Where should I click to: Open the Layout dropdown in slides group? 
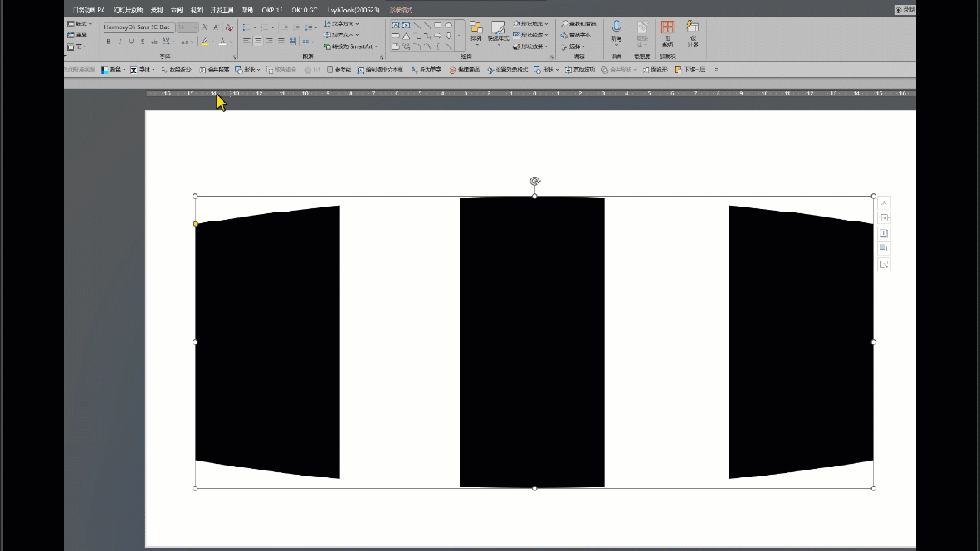(79, 25)
